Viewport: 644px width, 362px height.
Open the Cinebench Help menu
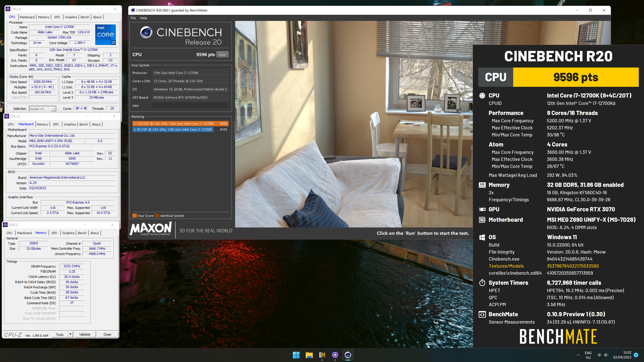[144, 18]
